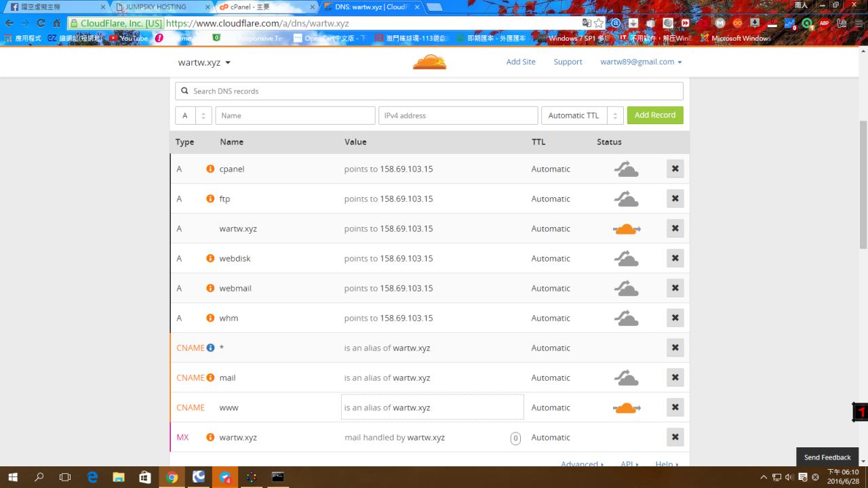The width and height of the screenshot is (868, 488).
Task: Toggle proxy cloud for webdisk record
Action: [626, 258]
